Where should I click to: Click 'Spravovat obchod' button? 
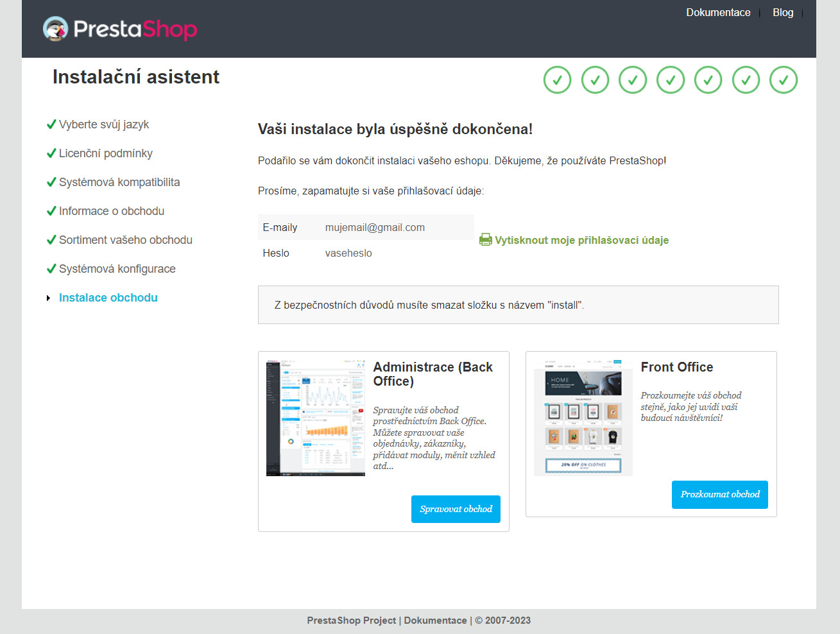point(456,509)
